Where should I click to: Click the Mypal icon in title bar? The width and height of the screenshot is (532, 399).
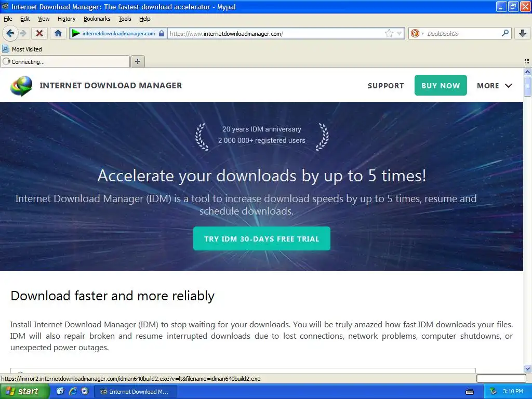[5, 6]
